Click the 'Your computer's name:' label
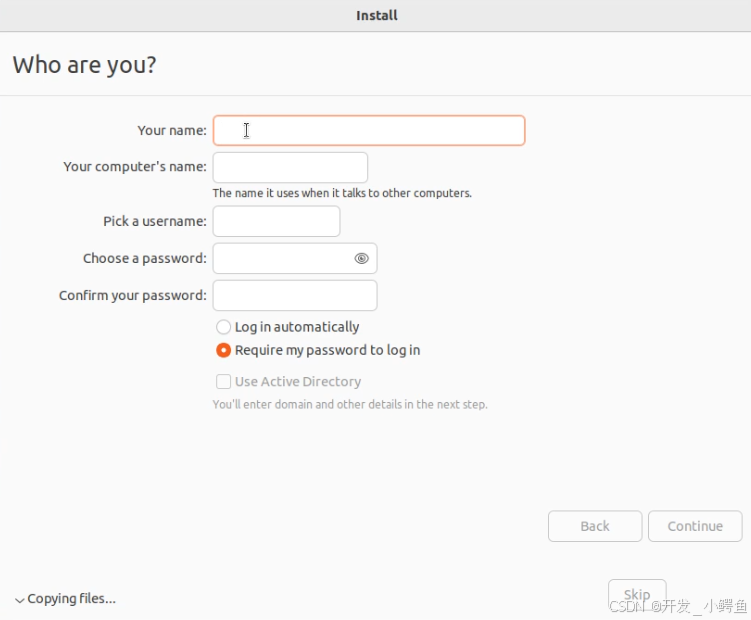Screen dimensions: 751x620 pos(135,167)
